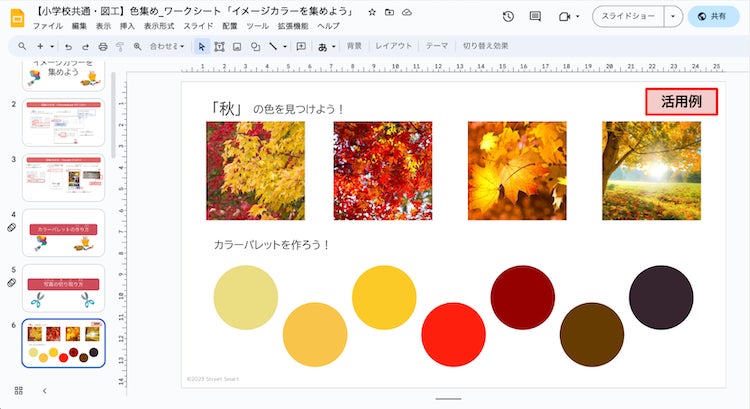Activate the paint format tool
Screen dimensions: 750x409
point(120,46)
